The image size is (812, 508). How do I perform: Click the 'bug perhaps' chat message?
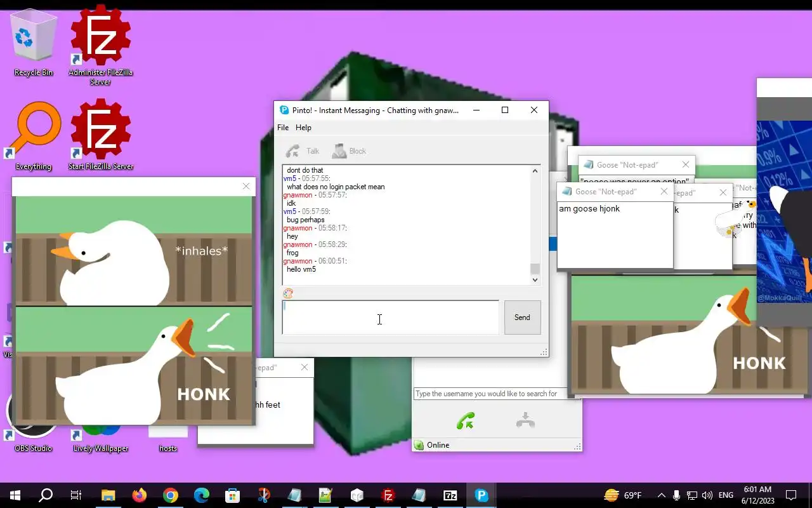[306, 220]
